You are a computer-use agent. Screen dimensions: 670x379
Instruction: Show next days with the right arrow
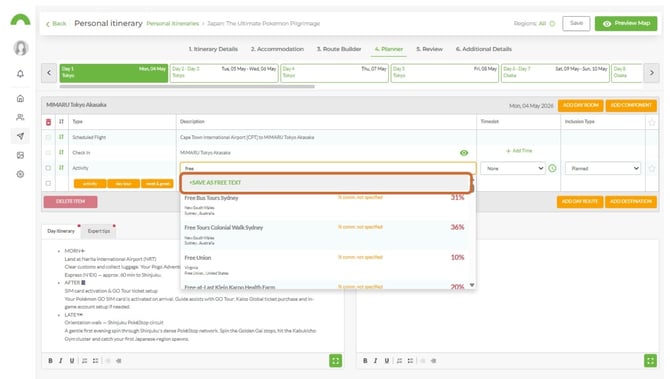(x=652, y=73)
